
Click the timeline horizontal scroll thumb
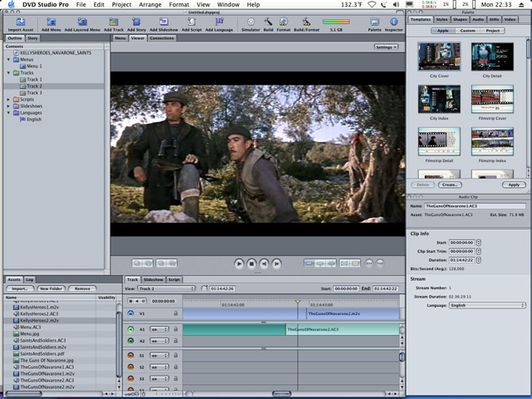point(282,393)
